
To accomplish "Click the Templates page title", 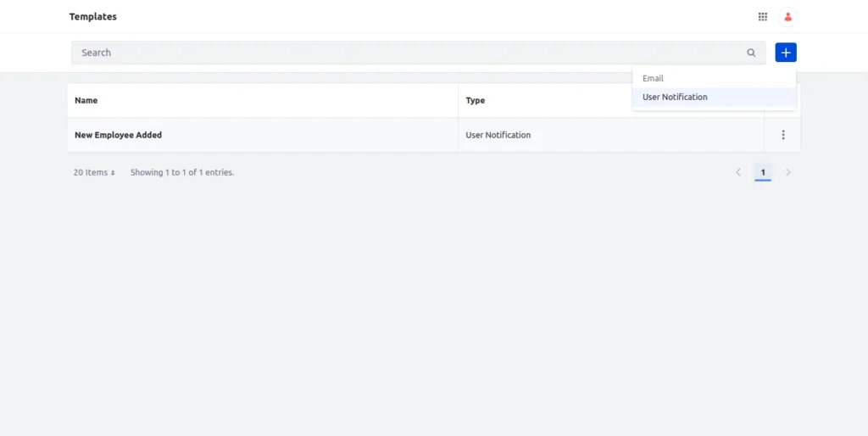I will pyautogui.click(x=93, y=17).
